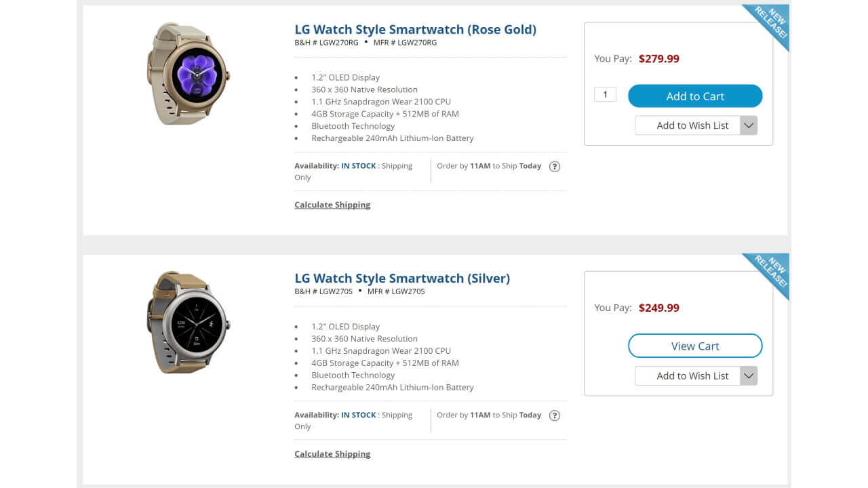This screenshot has width=868, height=488.
Task: Click Add to Cart for the Rose Gold watch
Action: 695,96
